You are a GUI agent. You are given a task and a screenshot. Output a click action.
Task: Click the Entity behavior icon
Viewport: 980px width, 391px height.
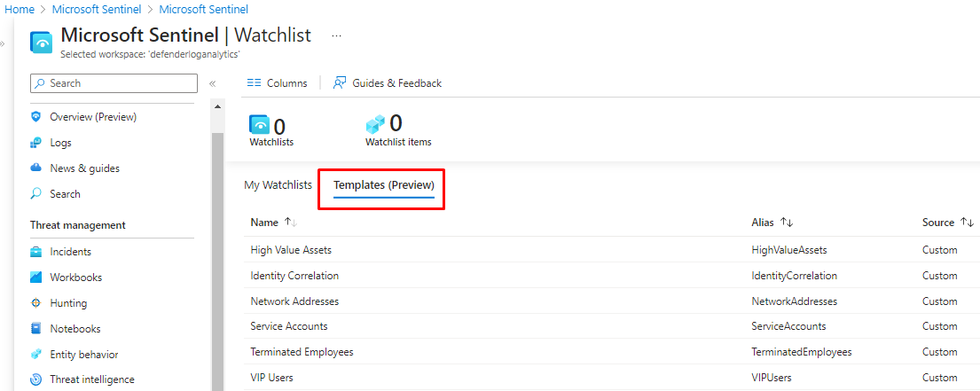[36, 355]
